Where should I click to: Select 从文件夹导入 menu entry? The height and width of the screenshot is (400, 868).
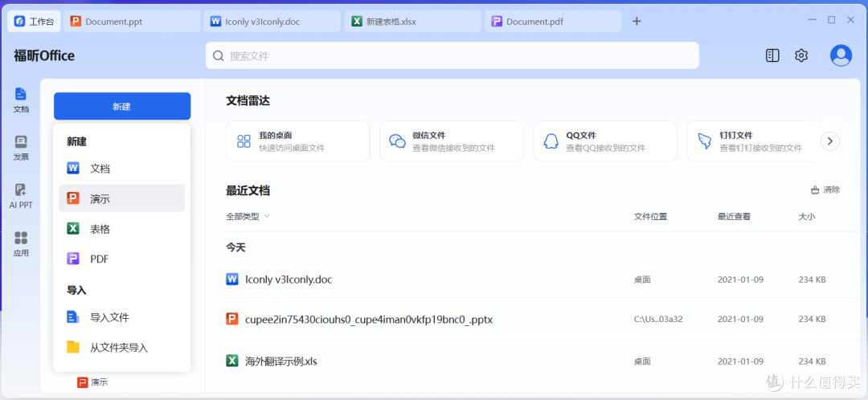[122, 348]
